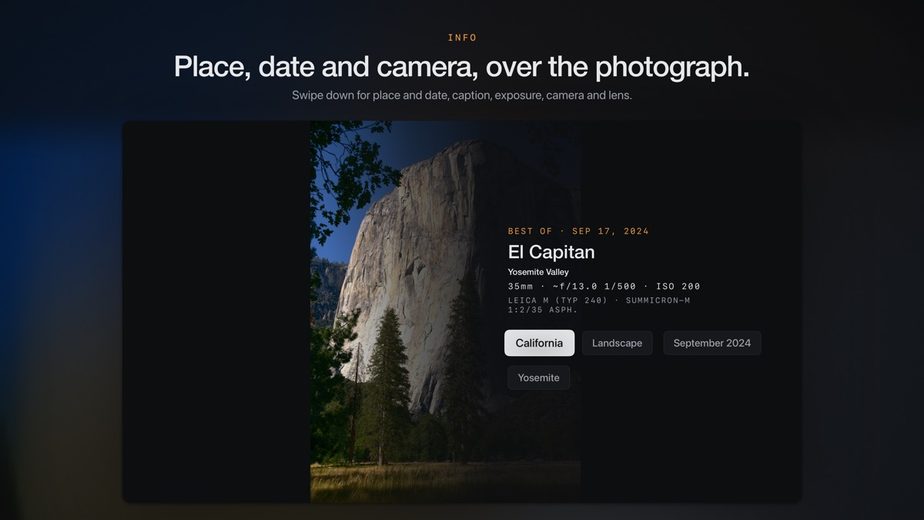Viewport: 924px width, 520px height.
Task: Click the Yosemite Valley caption
Action: tap(538, 272)
